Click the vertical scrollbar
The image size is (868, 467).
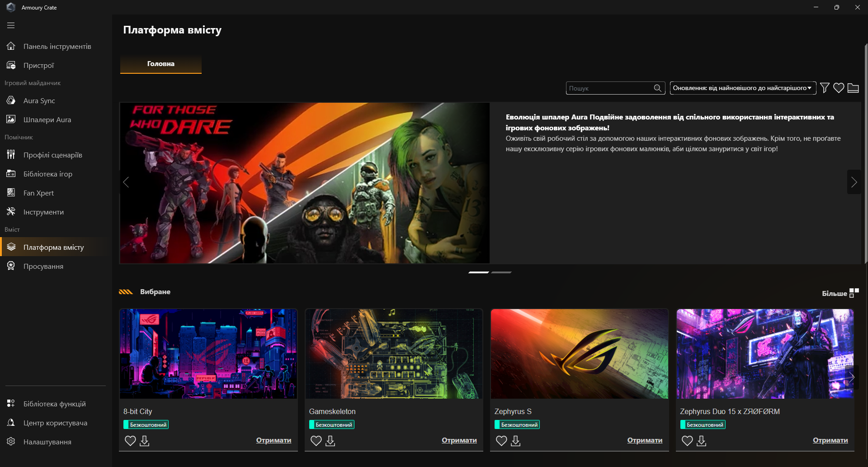[x=866, y=154]
